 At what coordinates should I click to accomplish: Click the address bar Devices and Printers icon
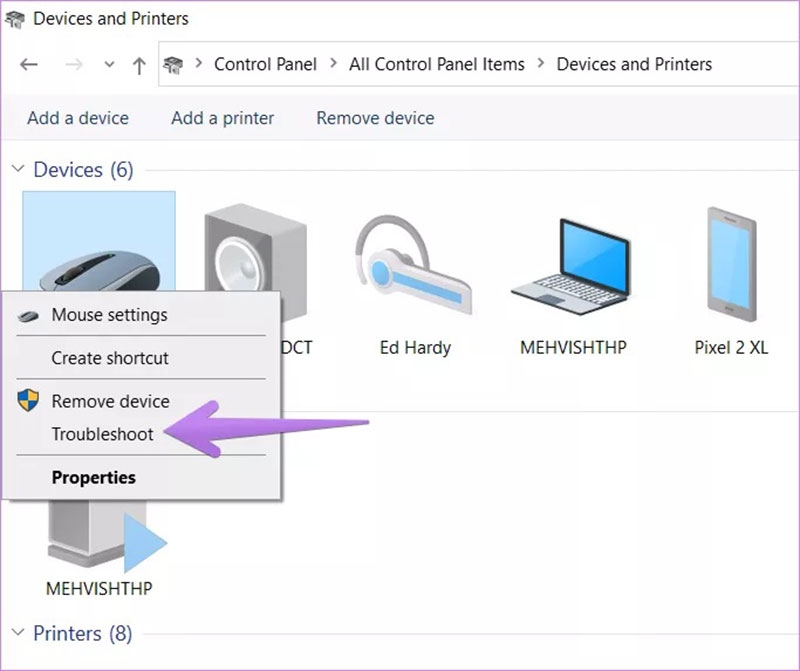[x=173, y=65]
